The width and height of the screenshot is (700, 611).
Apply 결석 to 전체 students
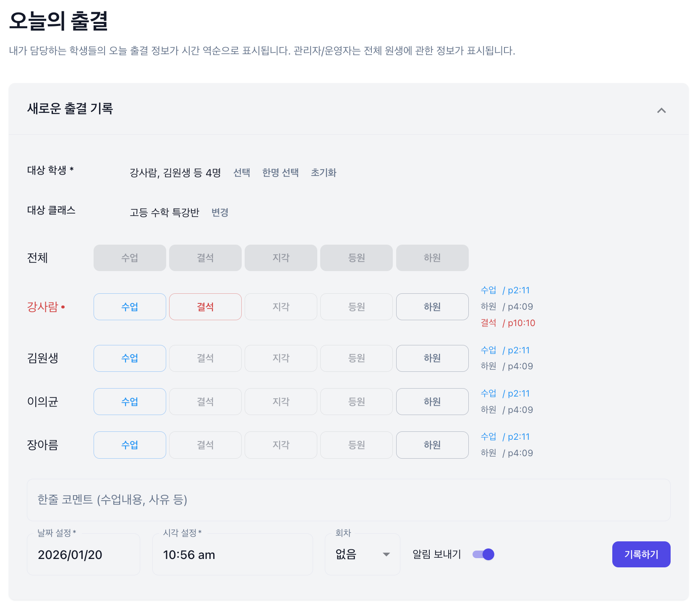tap(205, 258)
